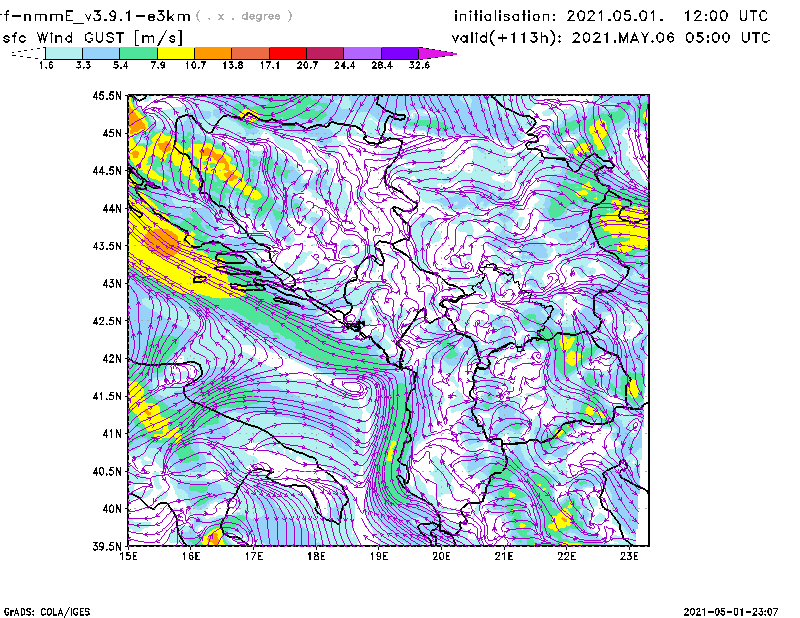Click the orange 10.7–13.8 legend swatch
This screenshot has width=800, height=618.
point(213,53)
